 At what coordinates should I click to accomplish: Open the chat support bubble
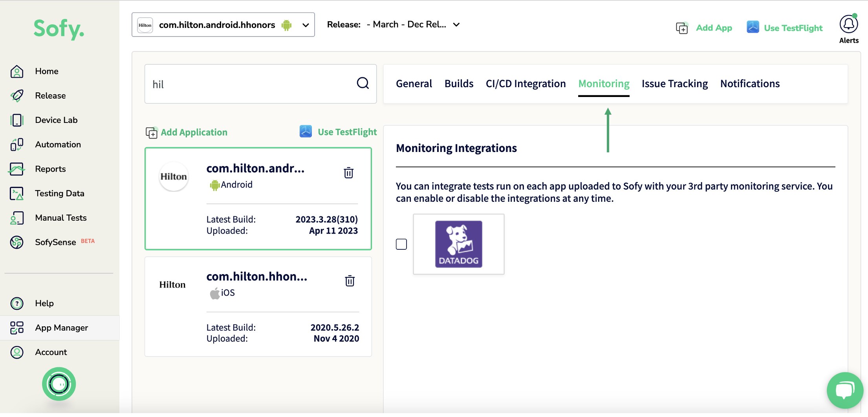[845, 390]
